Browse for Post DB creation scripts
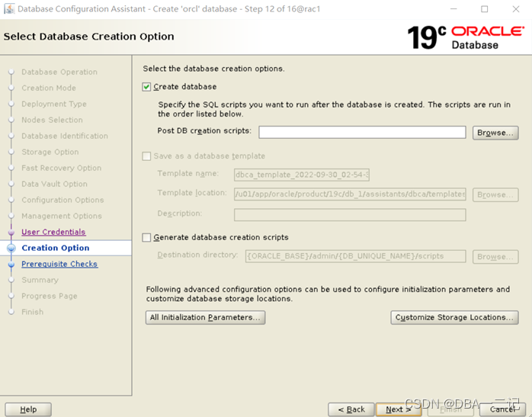 coord(495,133)
